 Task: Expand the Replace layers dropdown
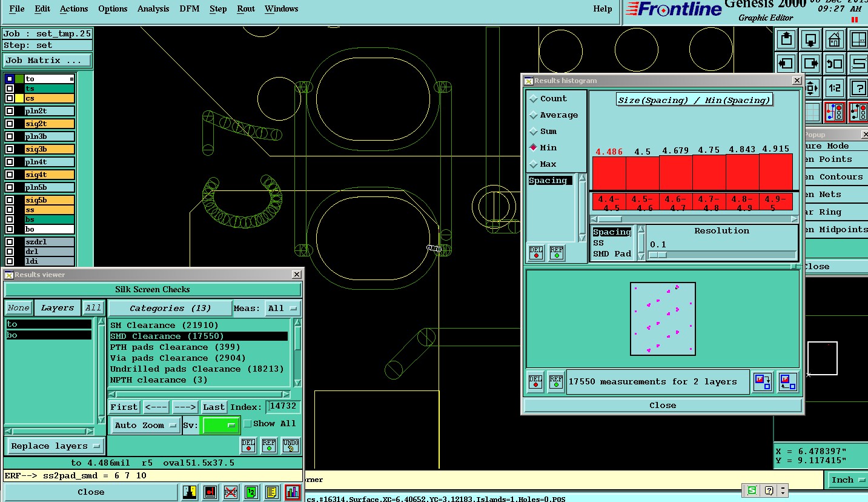point(55,446)
